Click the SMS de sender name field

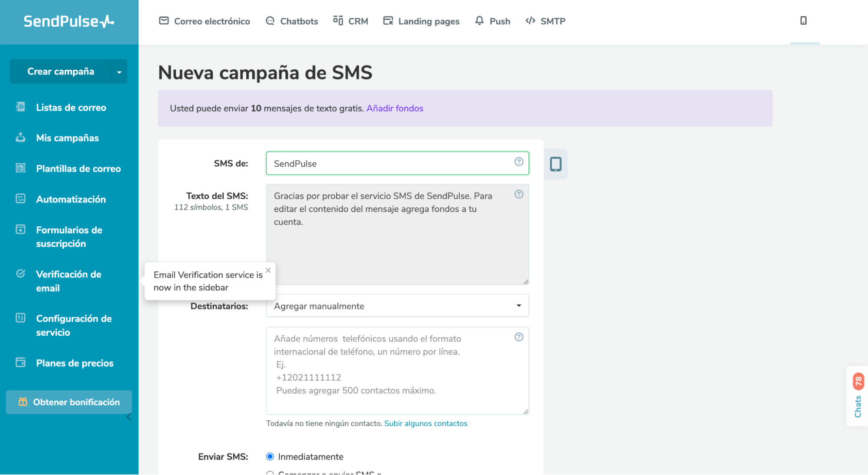pos(397,163)
